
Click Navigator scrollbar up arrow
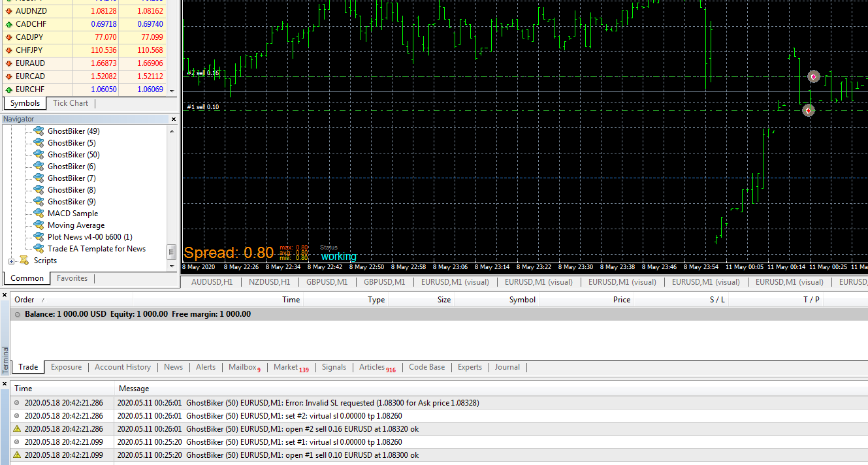[x=172, y=131]
